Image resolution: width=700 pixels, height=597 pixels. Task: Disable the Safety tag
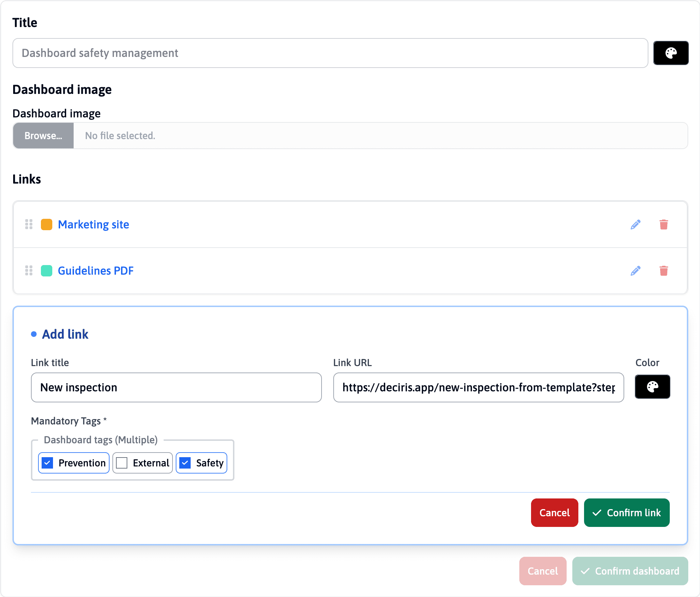pyautogui.click(x=185, y=463)
